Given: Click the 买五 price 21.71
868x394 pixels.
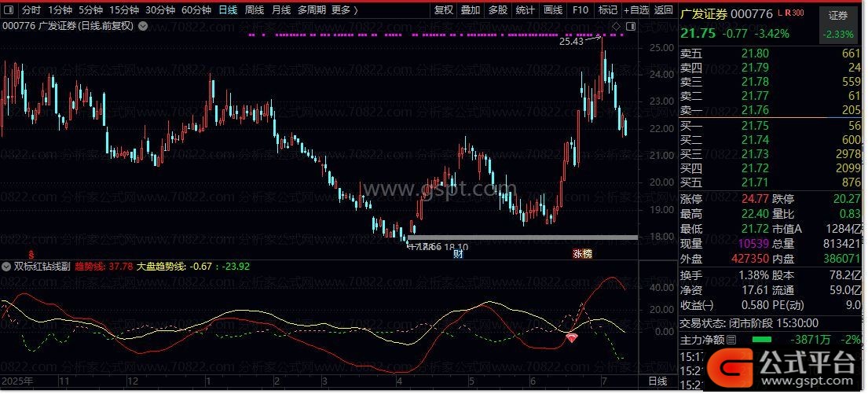Looking at the screenshot, I should coord(755,182).
